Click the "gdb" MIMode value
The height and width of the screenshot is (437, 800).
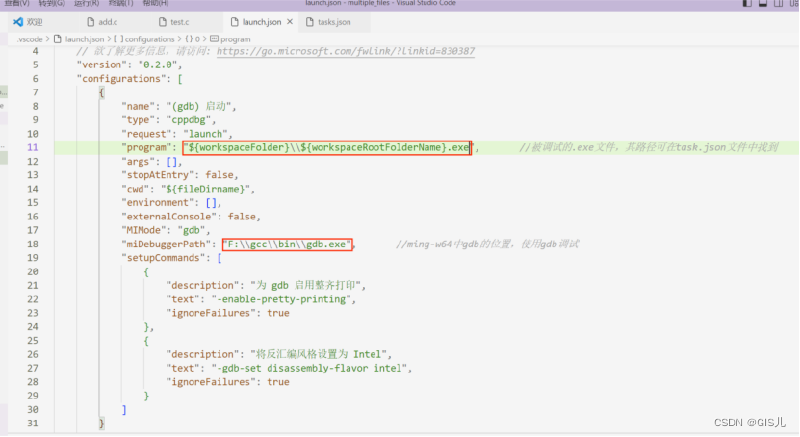pos(191,230)
